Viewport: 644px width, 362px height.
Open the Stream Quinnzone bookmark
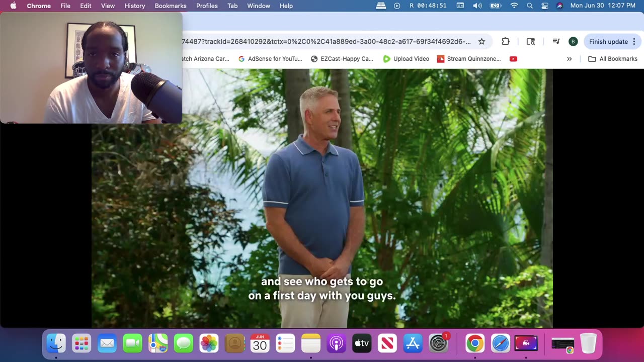click(x=469, y=59)
